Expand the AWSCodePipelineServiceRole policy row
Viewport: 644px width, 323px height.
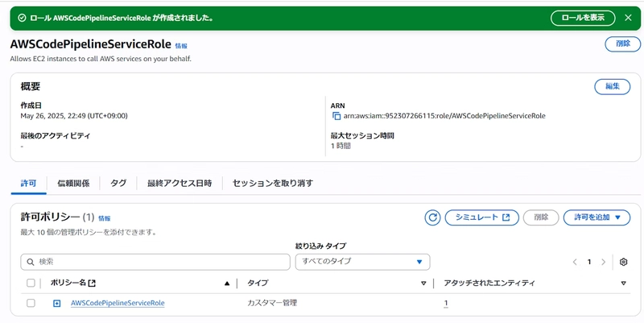point(56,304)
